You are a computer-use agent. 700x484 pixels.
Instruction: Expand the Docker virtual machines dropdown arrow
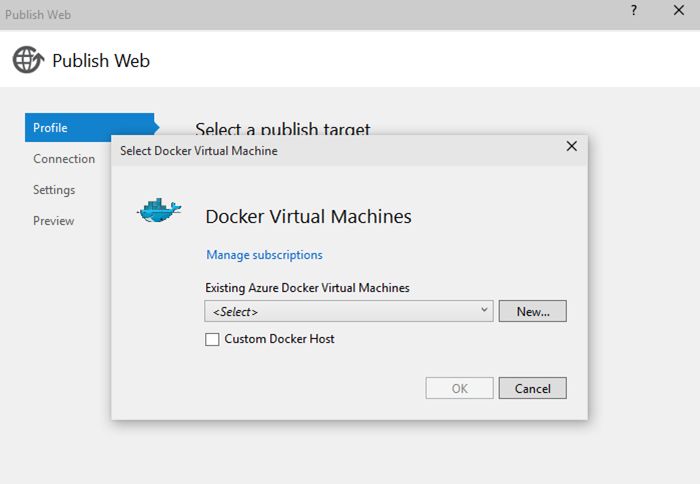click(485, 310)
